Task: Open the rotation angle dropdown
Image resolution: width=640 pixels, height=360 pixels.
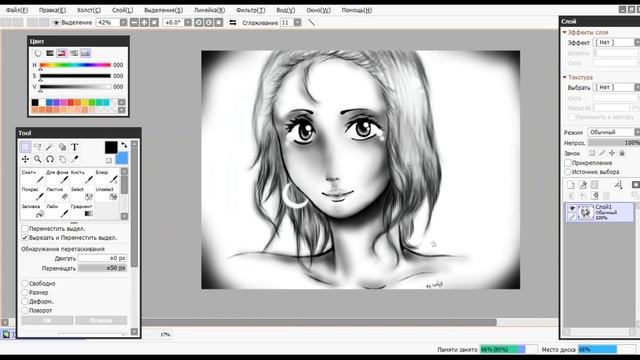Action: (188, 22)
